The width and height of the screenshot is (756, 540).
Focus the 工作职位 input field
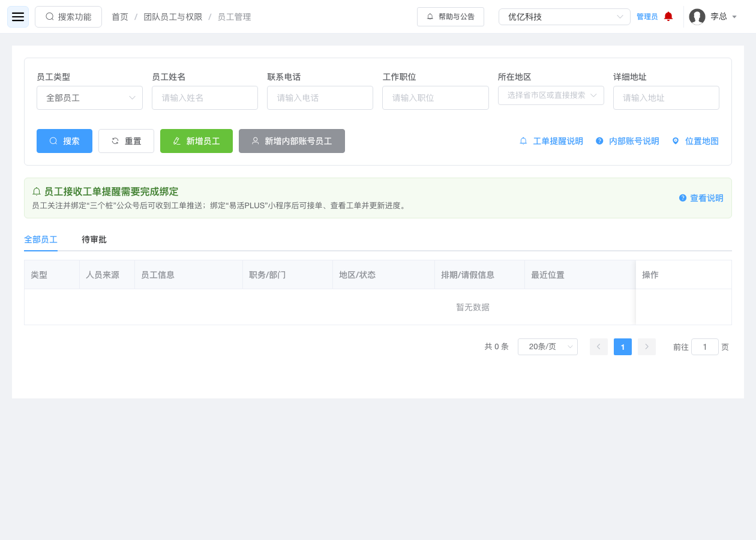pyautogui.click(x=436, y=98)
